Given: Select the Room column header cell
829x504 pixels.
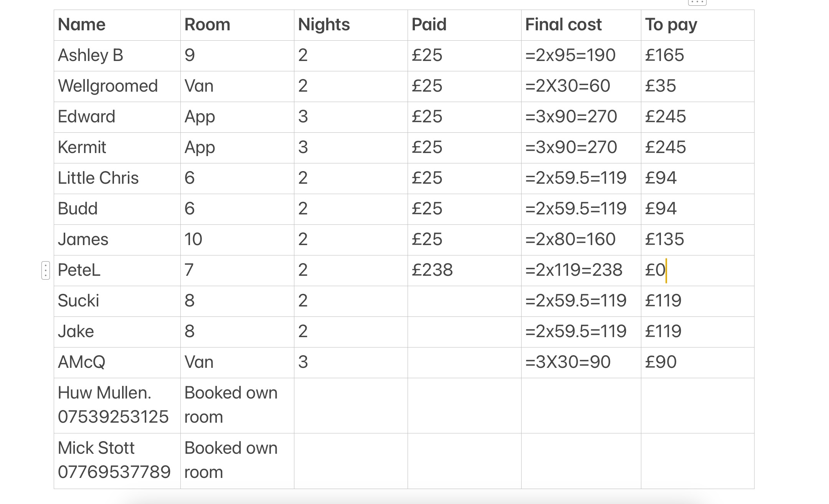Looking at the screenshot, I should click(x=237, y=25).
